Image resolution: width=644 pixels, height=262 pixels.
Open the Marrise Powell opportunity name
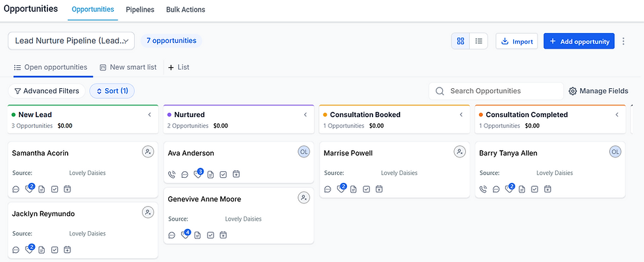pyautogui.click(x=348, y=153)
